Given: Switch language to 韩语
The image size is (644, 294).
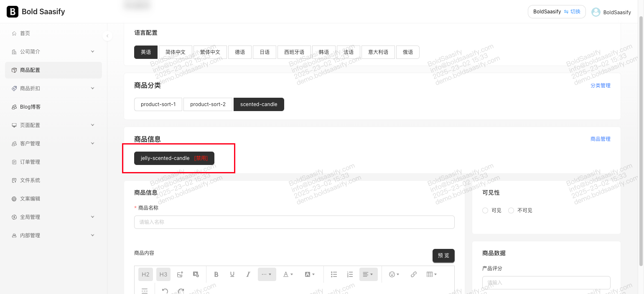Looking at the screenshot, I should click(324, 52).
